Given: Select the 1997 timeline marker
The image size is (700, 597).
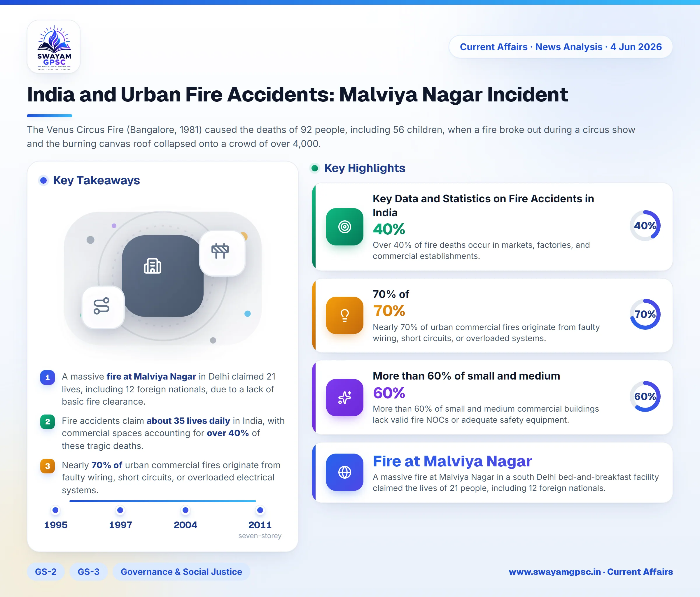Looking at the screenshot, I should pos(120,510).
